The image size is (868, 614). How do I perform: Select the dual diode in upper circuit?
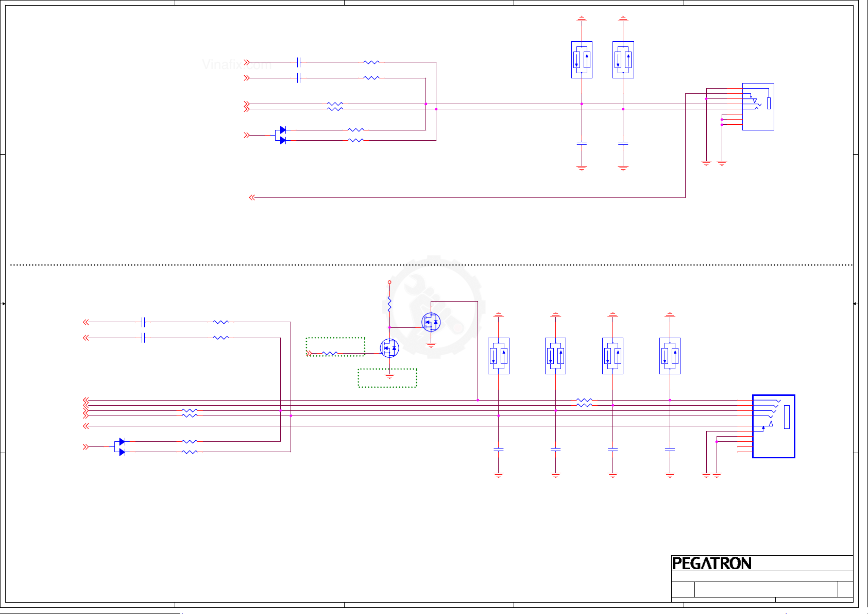[x=281, y=135]
